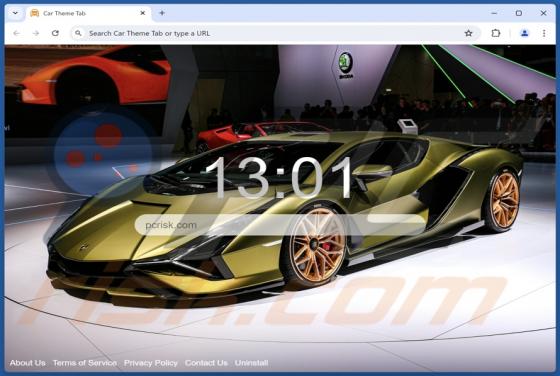Image resolution: width=560 pixels, height=376 pixels.
Task: Maximize the browser window
Action: (519, 13)
